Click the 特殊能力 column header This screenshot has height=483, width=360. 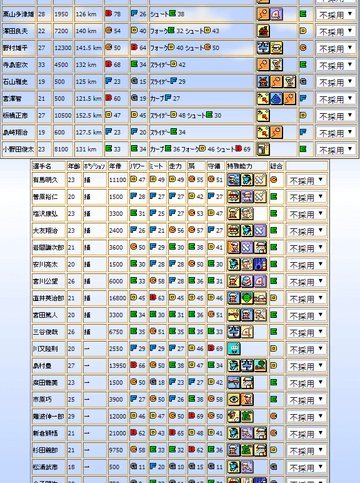click(x=247, y=166)
